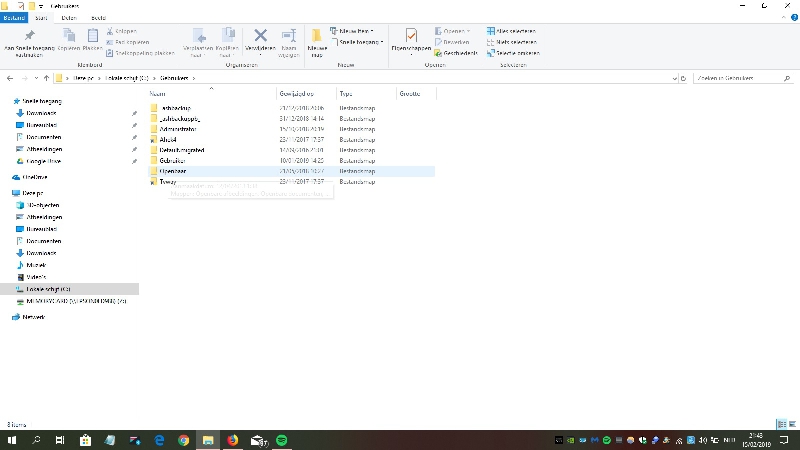Image resolution: width=800 pixels, height=450 pixels.
Task: Click Alles selecteren in the ribbon
Action: click(x=514, y=31)
